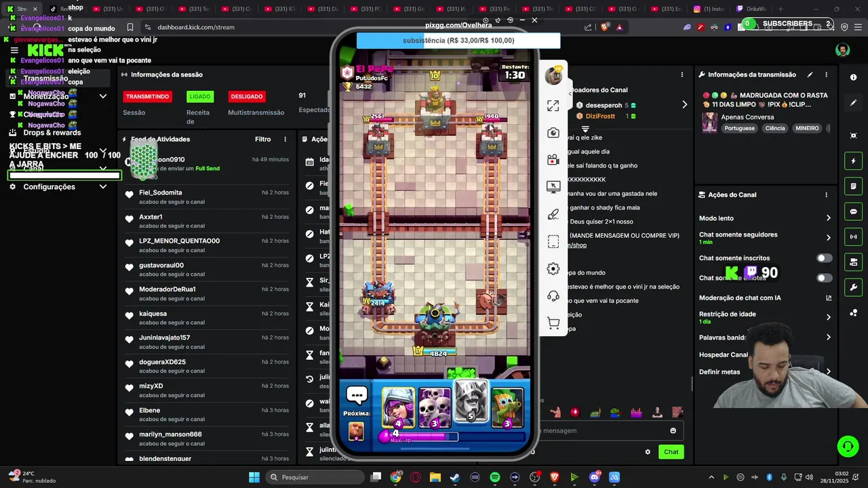
Task: Click the elixir progress bar in game
Action: tap(452, 436)
